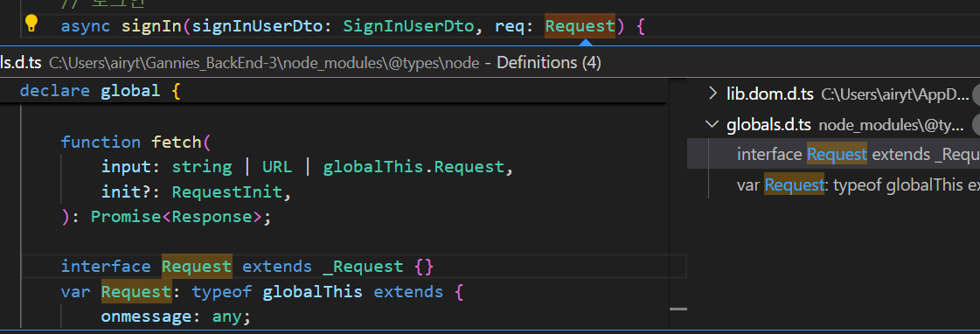Click the "fetch" function name
Image resolution: width=980 pixels, height=334 pixels.
click(177, 142)
